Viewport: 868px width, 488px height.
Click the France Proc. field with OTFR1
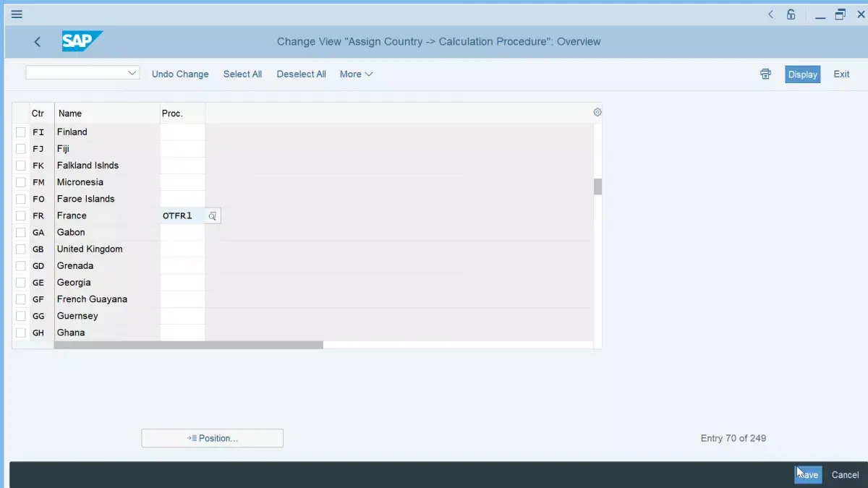click(183, 215)
